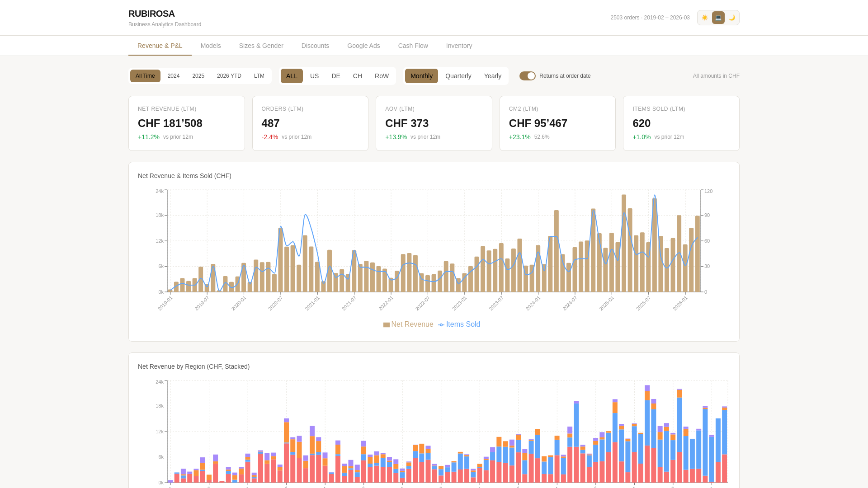Toggle Net Revenue legend series

click(x=408, y=324)
